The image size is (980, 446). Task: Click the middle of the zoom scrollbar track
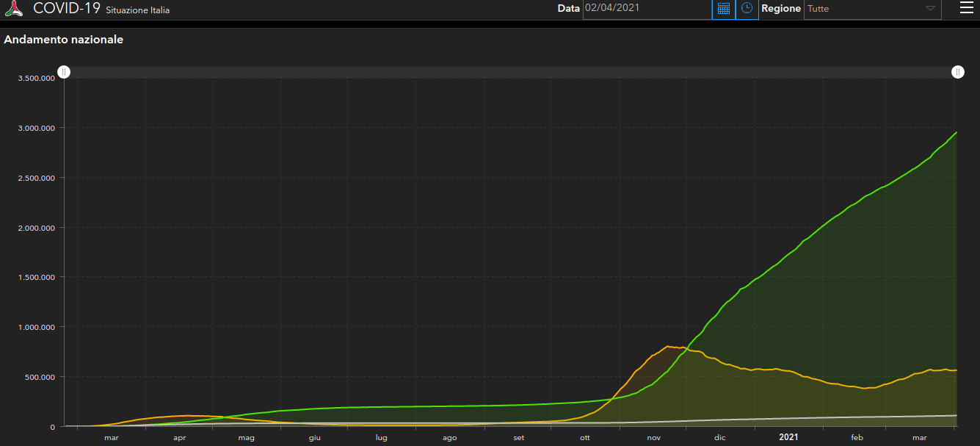(511, 72)
